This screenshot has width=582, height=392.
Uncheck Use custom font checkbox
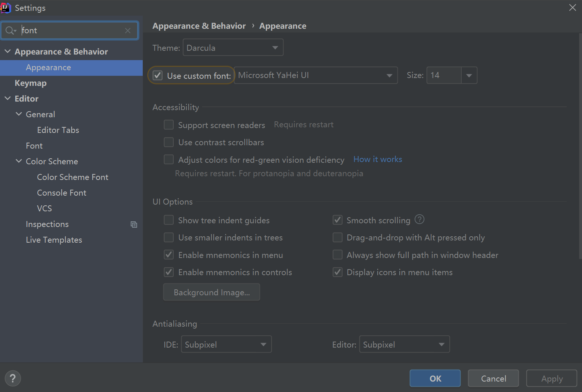[x=158, y=75]
